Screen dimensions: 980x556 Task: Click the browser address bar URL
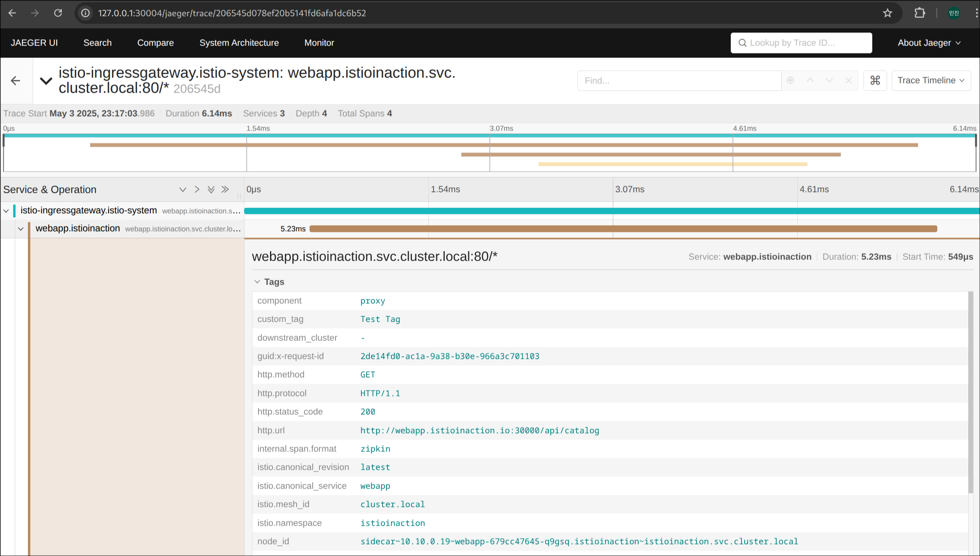coord(232,13)
